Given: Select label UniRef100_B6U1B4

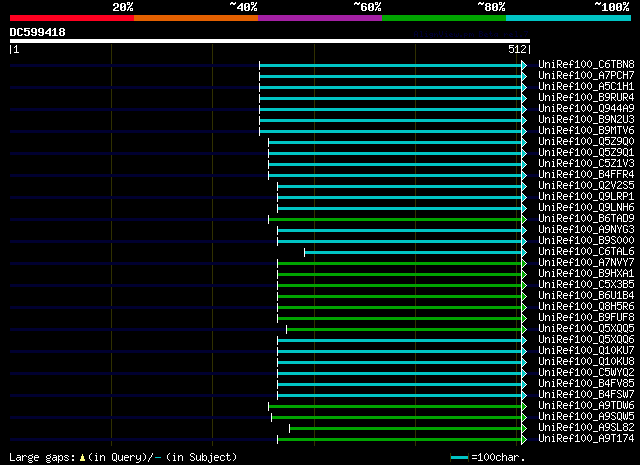Looking at the screenshot, I should (x=586, y=296).
